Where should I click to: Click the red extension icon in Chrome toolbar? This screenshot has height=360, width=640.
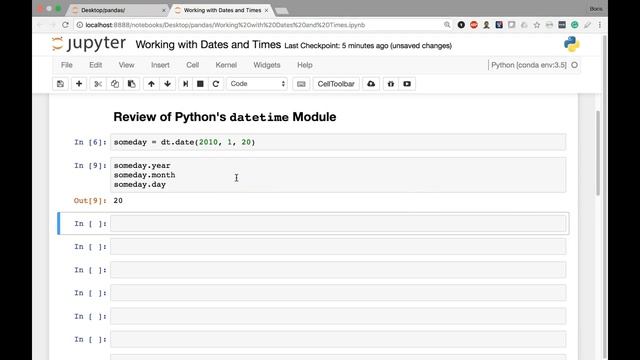tap(473, 25)
